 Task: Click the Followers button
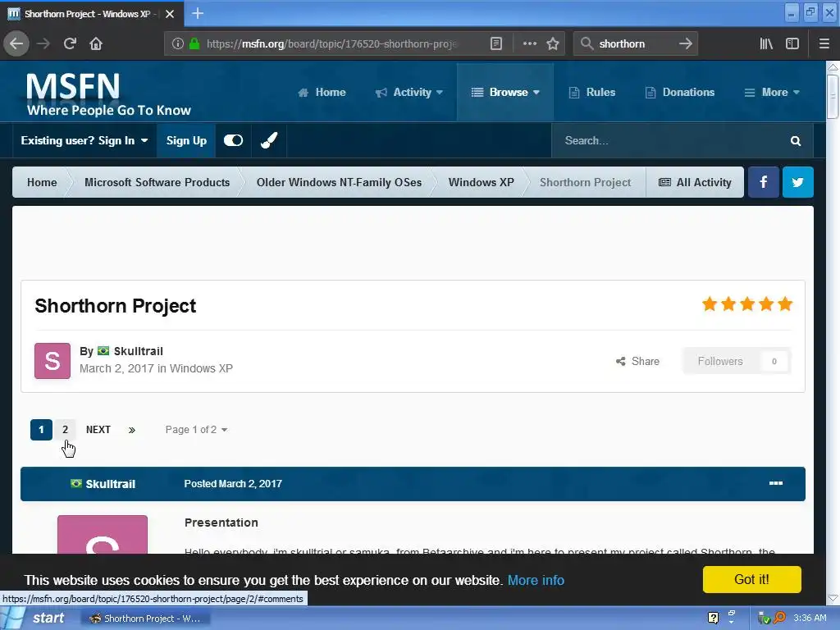pyautogui.click(x=737, y=361)
